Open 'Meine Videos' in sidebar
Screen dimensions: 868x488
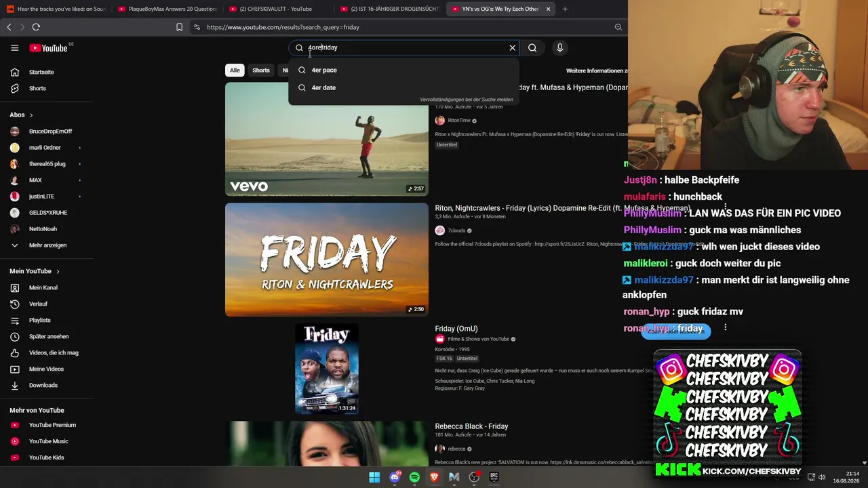pyautogui.click(x=46, y=369)
